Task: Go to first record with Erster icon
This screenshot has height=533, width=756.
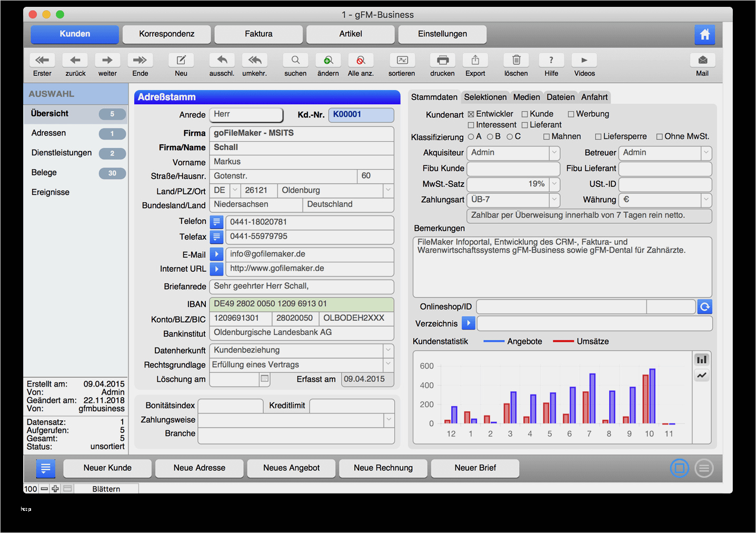Action: tap(42, 60)
